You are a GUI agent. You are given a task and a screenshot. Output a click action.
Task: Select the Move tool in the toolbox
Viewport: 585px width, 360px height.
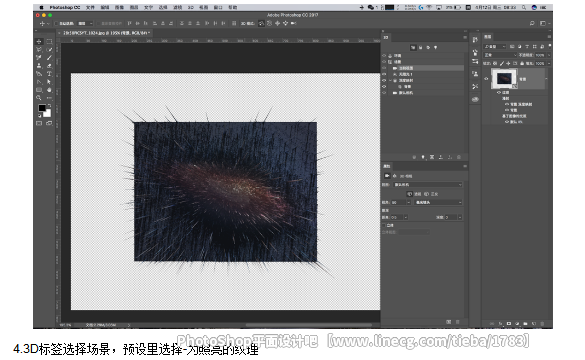[39, 41]
